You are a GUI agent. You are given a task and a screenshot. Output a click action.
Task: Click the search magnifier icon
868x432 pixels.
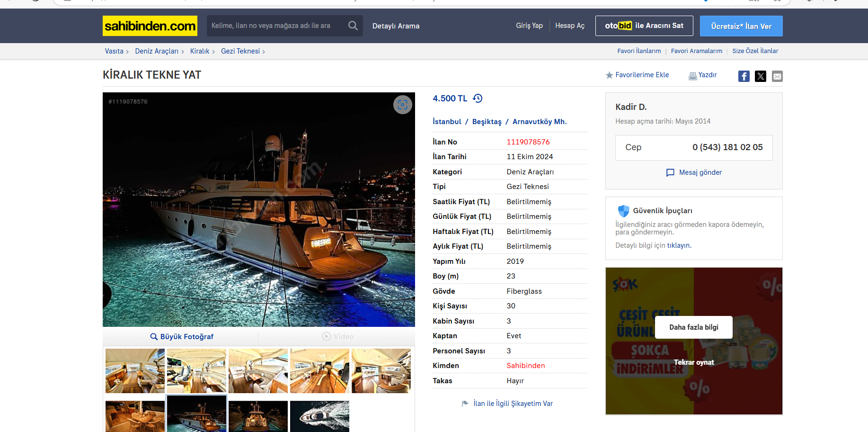[353, 26]
